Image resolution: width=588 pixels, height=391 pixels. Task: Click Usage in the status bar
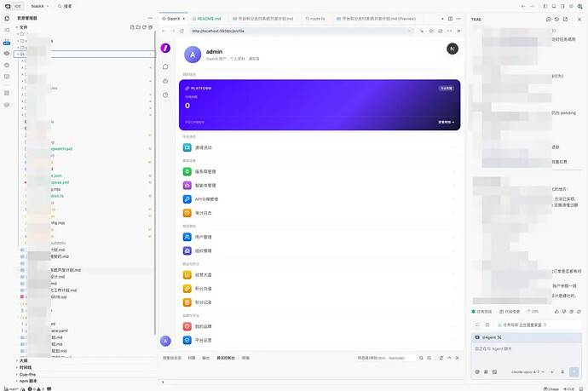point(551,388)
